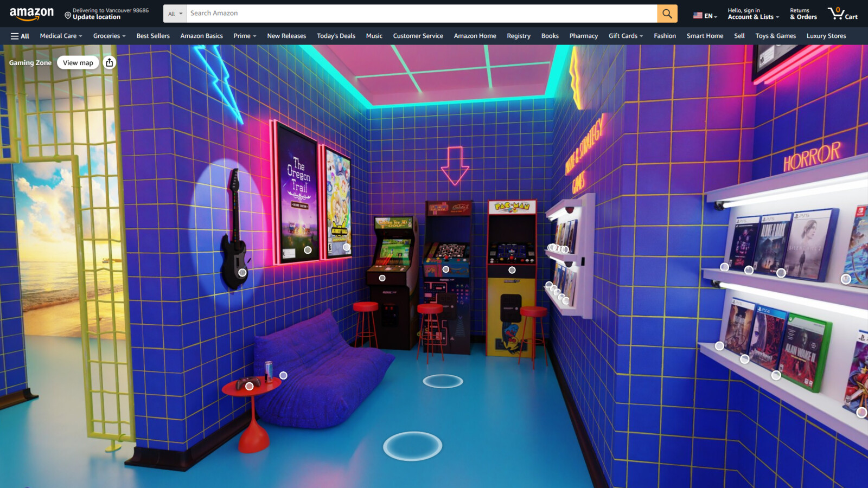The width and height of the screenshot is (868, 488).
Task: Click the View map button
Action: (x=78, y=62)
